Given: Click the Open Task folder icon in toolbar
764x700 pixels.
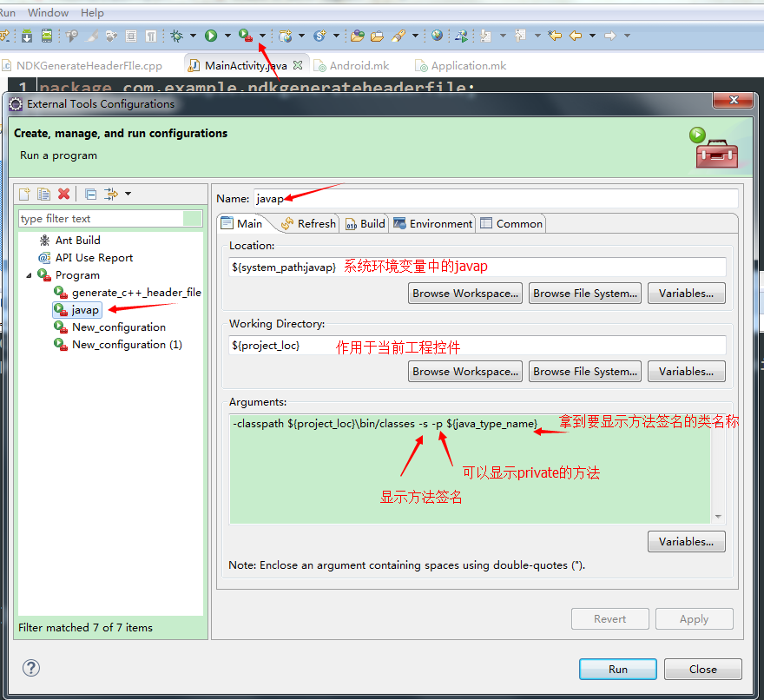Looking at the screenshot, I should (x=377, y=36).
